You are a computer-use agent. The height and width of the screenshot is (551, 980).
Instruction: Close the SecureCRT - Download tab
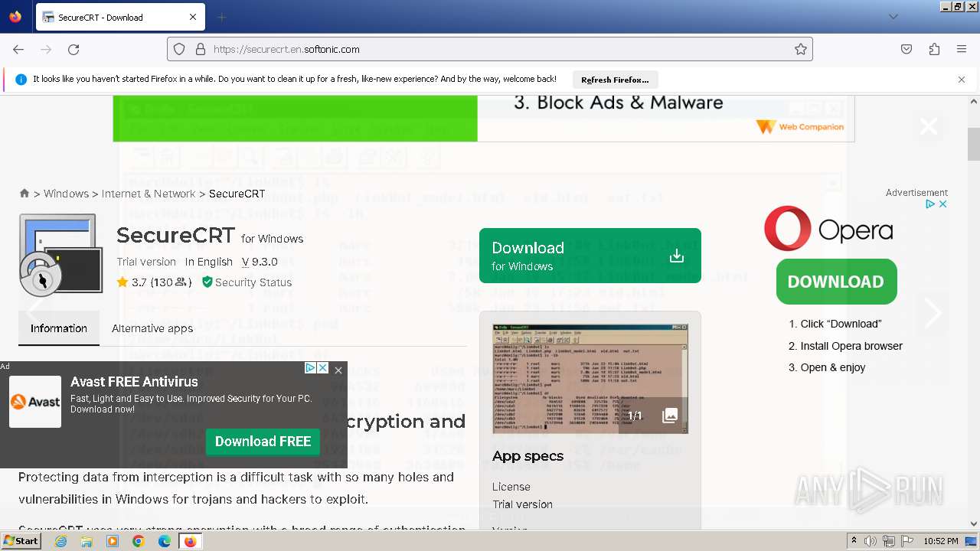tap(193, 17)
